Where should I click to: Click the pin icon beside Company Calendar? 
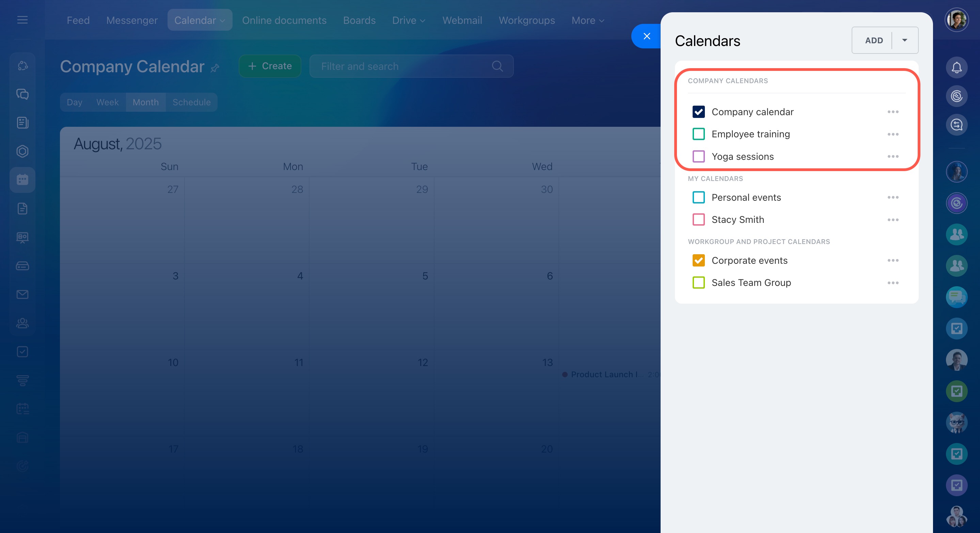click(215, 68)
